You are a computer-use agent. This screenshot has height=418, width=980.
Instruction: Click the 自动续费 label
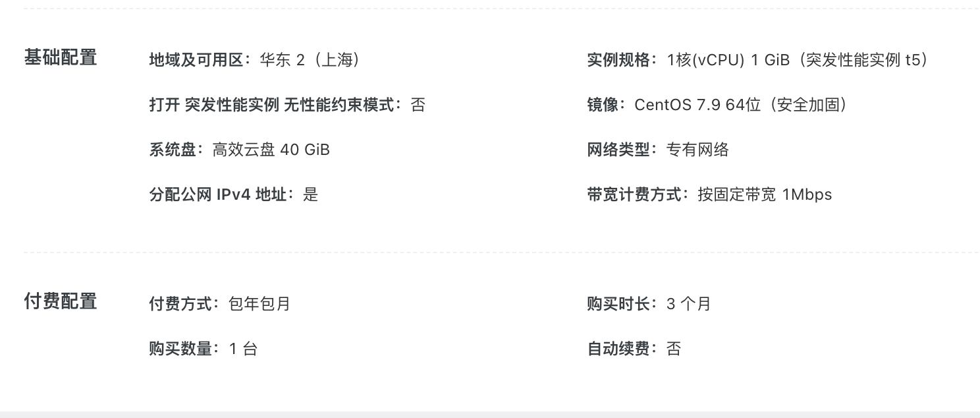(618, 349)
